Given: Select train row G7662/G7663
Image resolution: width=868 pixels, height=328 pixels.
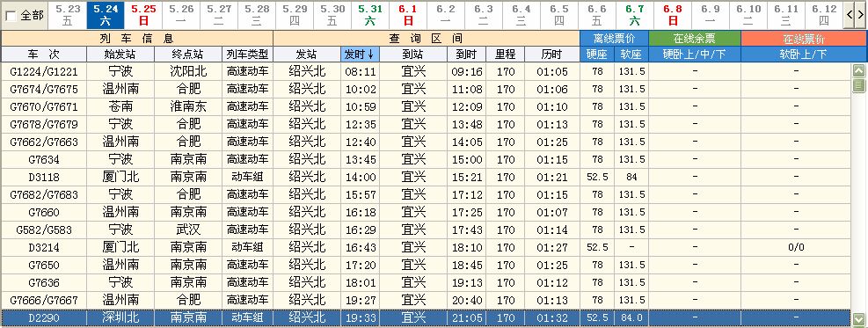Looking at the screenshot, I should [x=426, y=142].
